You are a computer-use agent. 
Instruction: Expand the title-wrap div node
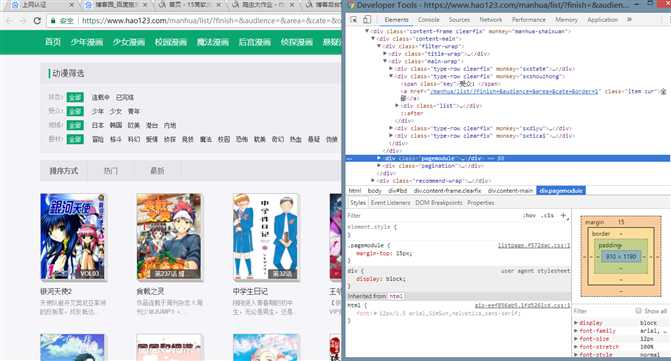click(x=385, y=54)
